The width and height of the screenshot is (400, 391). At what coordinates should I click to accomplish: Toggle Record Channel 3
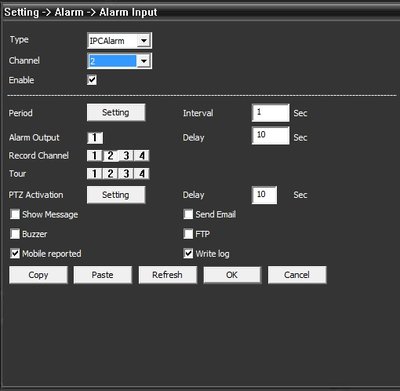[x=126, y=156]
